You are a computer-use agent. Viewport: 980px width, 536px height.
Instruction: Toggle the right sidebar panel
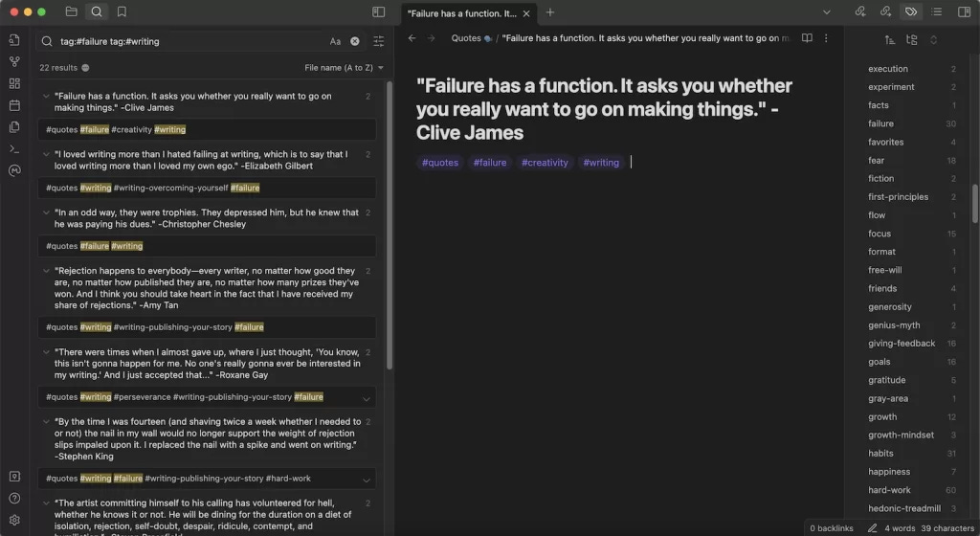pos(964,11)
